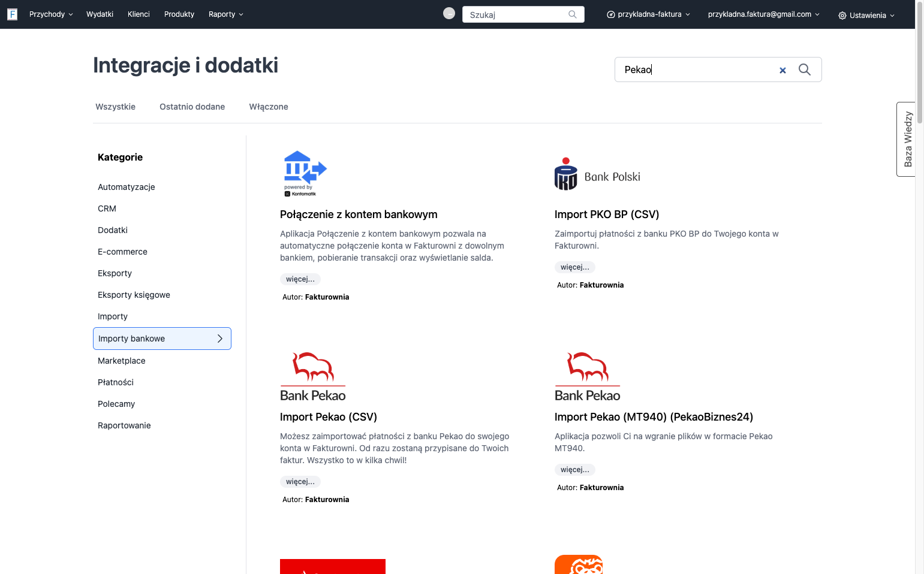924x574 pixels.
Task: Expand the Przychody menu
Action: (x=51, y=14)
